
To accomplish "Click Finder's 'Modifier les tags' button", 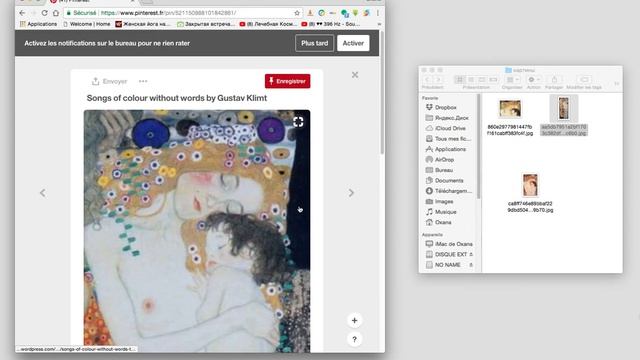I will tap(584, 80).
